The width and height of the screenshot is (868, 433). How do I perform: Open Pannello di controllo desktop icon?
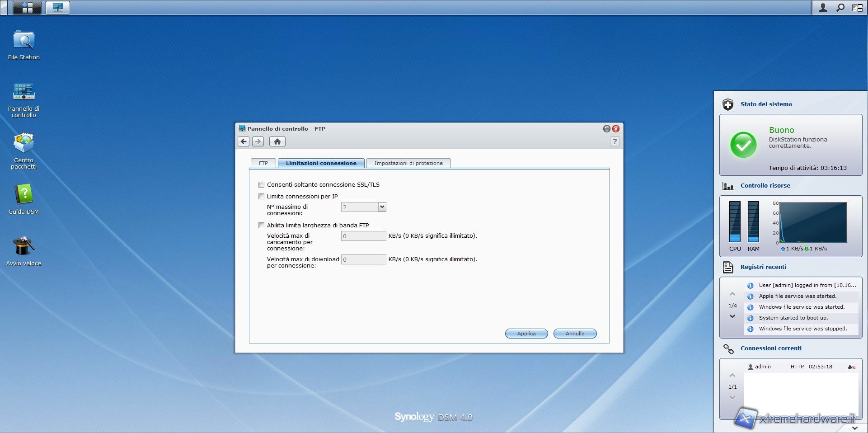tap(23, 92)
